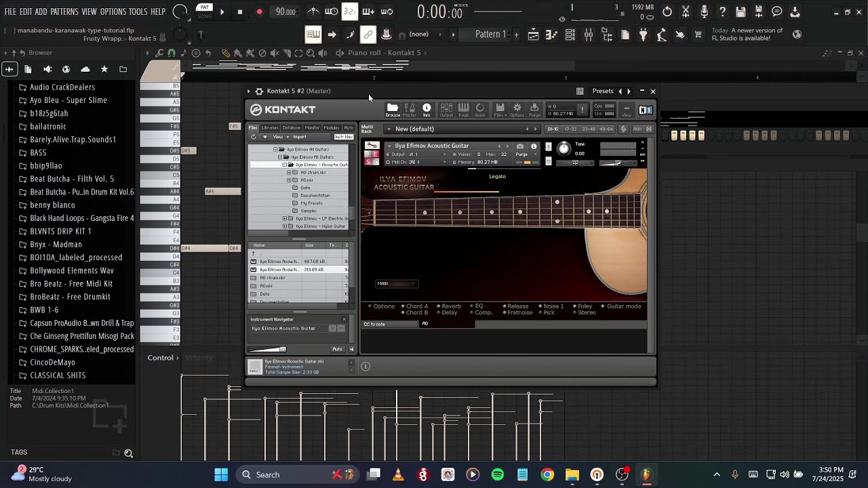The height and width of the screenshot is (488, 868).
Task: Open the MAIN dropdown in the guitar interface
Action: pyautogui.click(x=397, y=284)
